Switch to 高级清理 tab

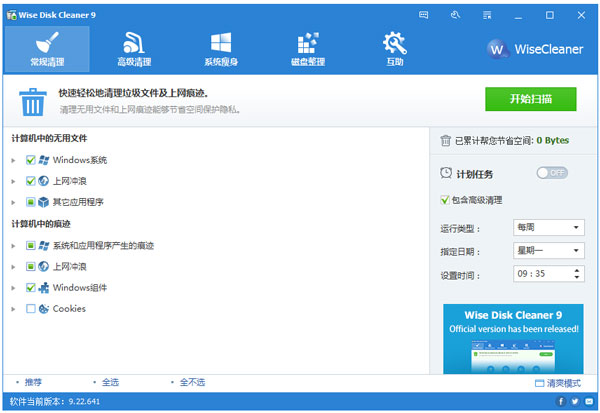coord(134,49)
